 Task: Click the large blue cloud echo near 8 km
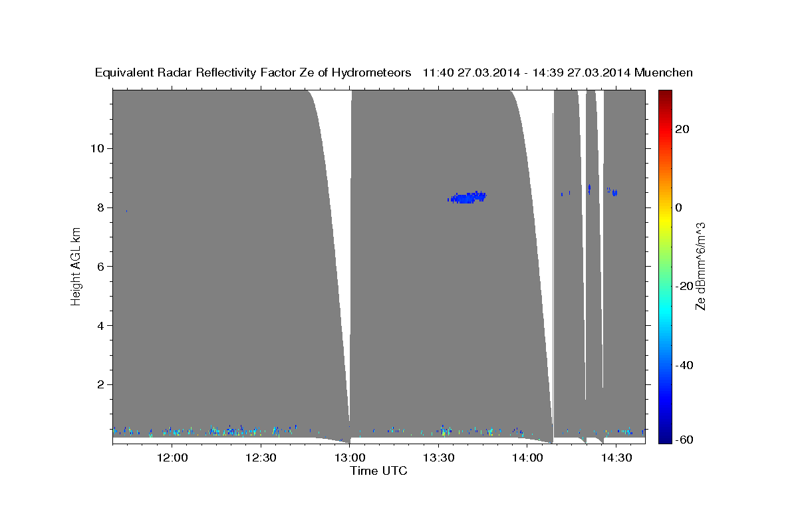point(467,197)
